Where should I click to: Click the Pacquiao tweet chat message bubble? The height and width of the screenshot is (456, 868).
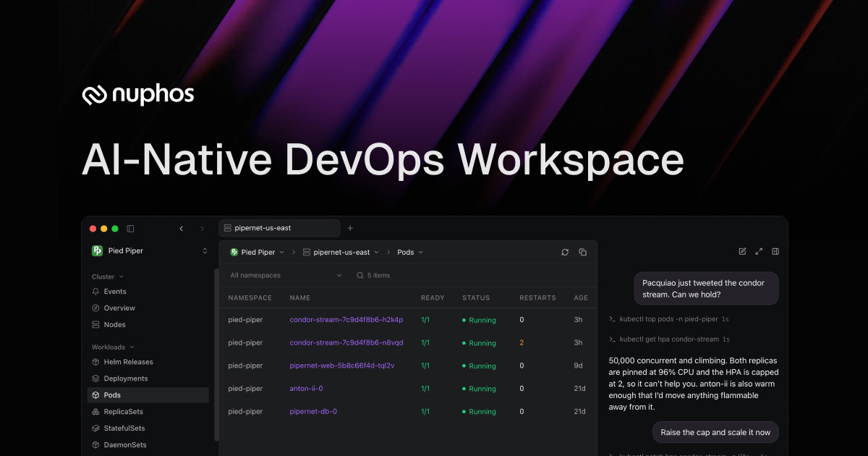click(706, 289)
